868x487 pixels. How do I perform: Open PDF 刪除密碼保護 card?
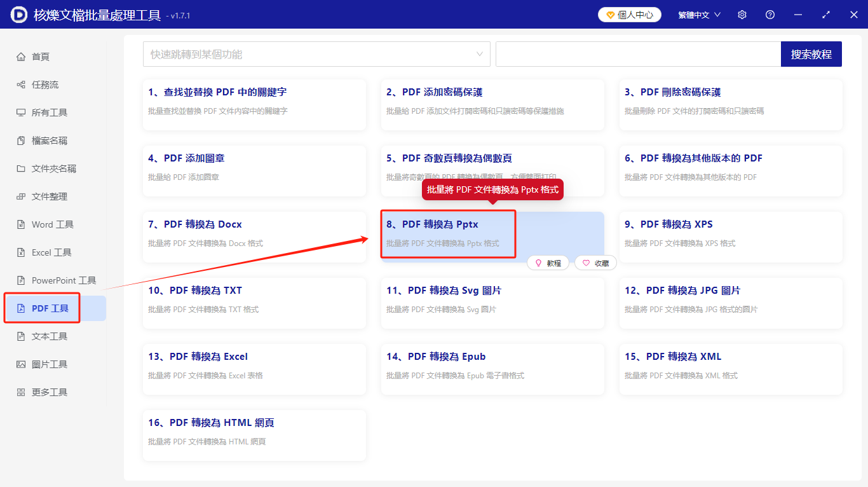coord(731,105)
